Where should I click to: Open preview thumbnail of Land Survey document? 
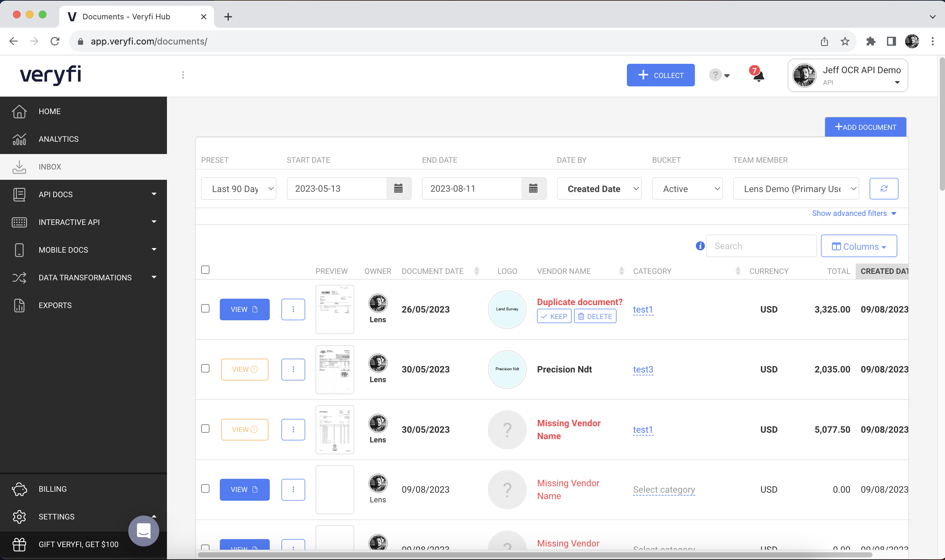pos(335,309)
